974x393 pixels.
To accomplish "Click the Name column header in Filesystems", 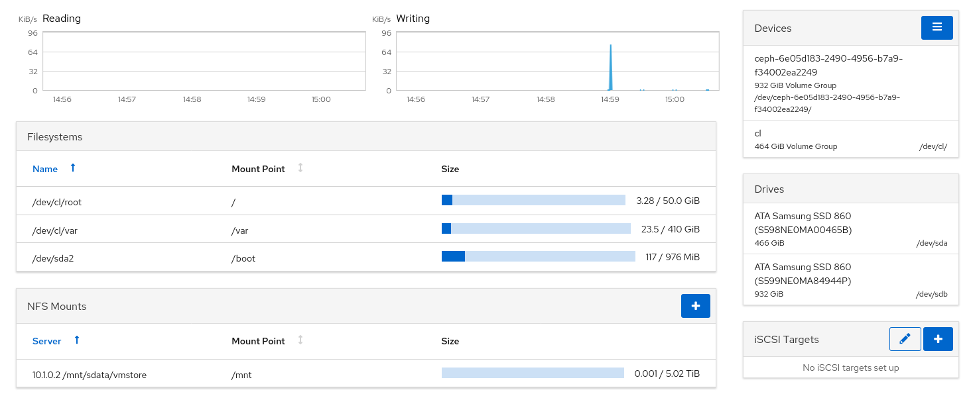I will 45,168.
